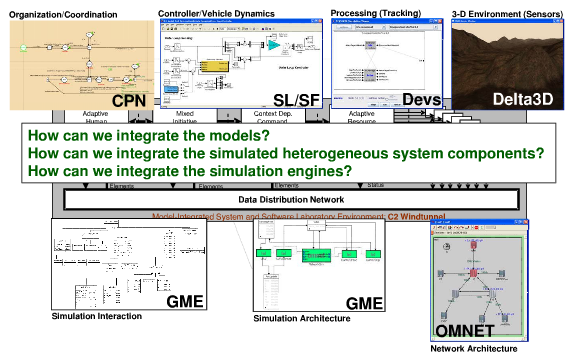Click the 'Devs' label
This screenshot has width=570, height=361.
(x=422, y=100)
